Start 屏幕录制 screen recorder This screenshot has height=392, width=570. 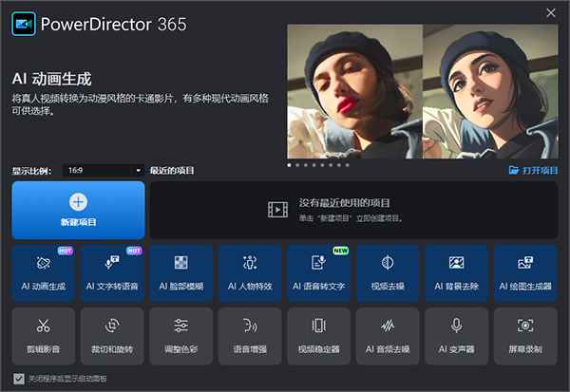coord(525,336)
